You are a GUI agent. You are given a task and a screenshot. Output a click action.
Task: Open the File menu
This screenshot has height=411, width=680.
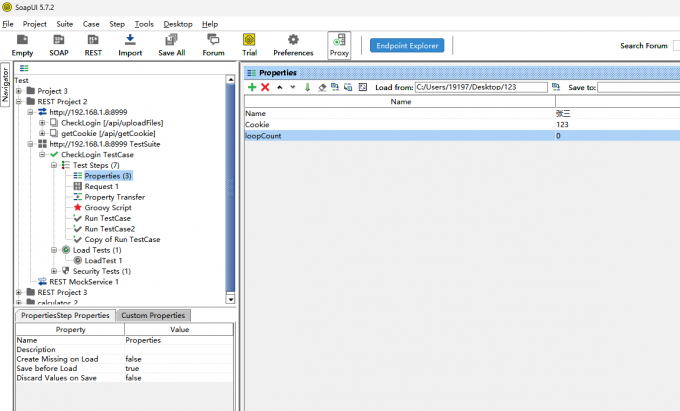click(8, 24)
